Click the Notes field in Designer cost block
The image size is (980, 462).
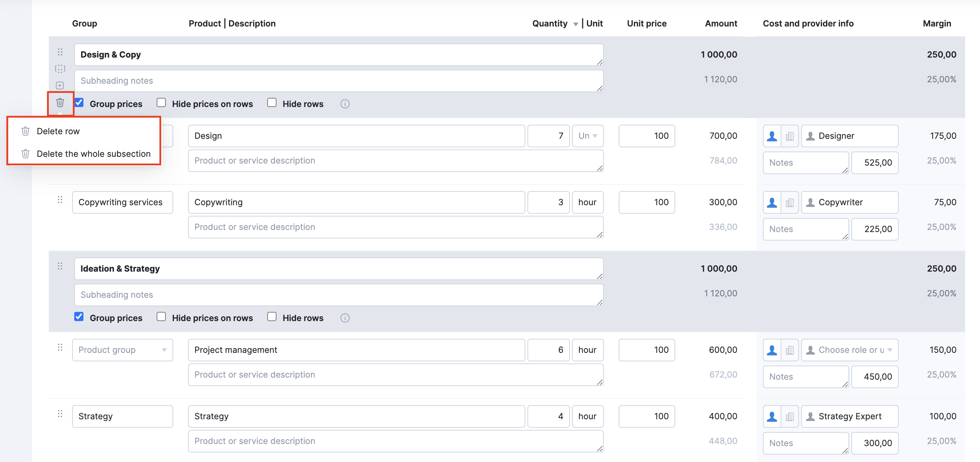(x=806, y=163)
